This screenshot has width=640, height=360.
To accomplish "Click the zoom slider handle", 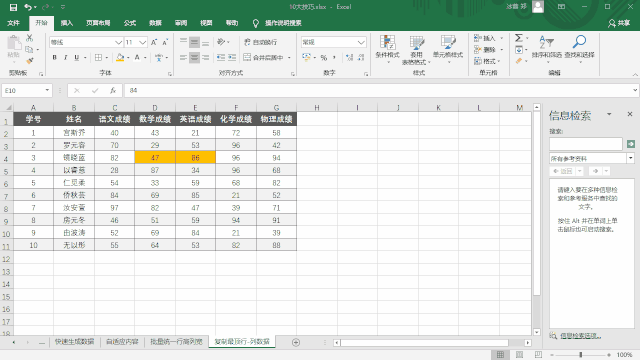I will (580, 355).
